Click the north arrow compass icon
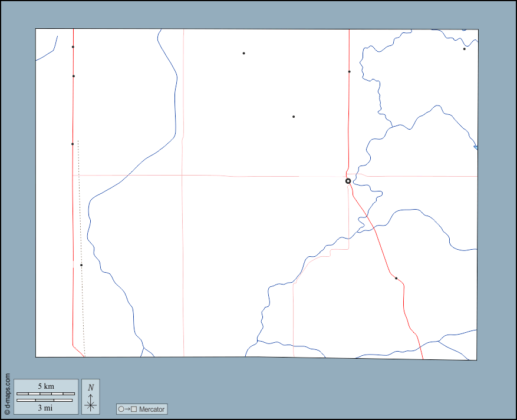This screenshot has width=517, height=420. click(x=90, y=402)
